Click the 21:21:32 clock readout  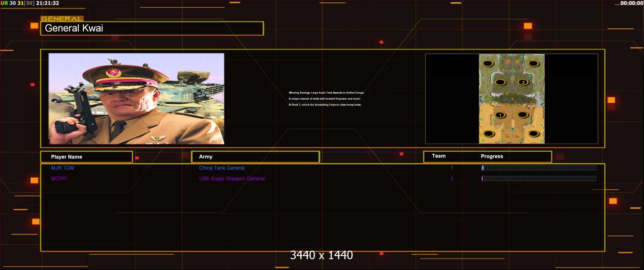[47, 3]
